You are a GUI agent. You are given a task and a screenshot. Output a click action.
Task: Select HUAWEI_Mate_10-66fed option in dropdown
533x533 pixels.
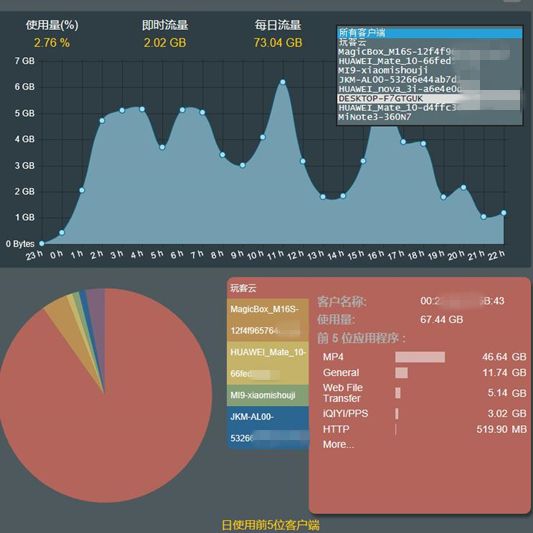click(430, 61)
